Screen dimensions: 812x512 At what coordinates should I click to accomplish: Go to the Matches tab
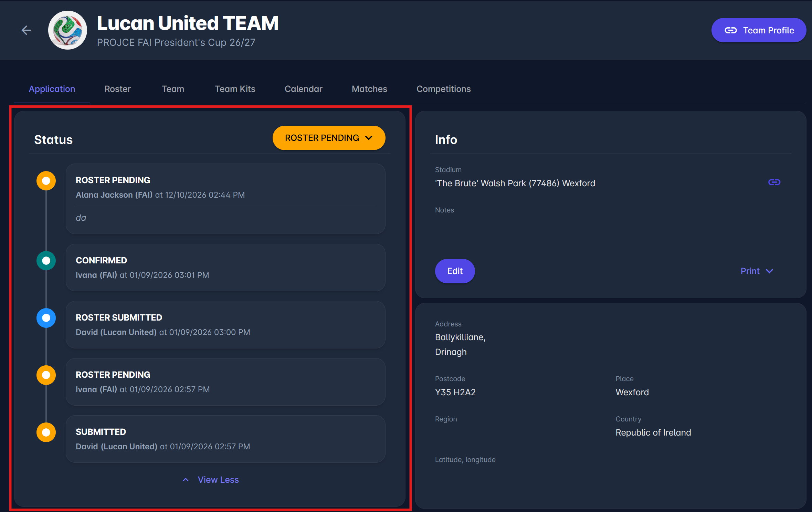click(x=369, y=89)
